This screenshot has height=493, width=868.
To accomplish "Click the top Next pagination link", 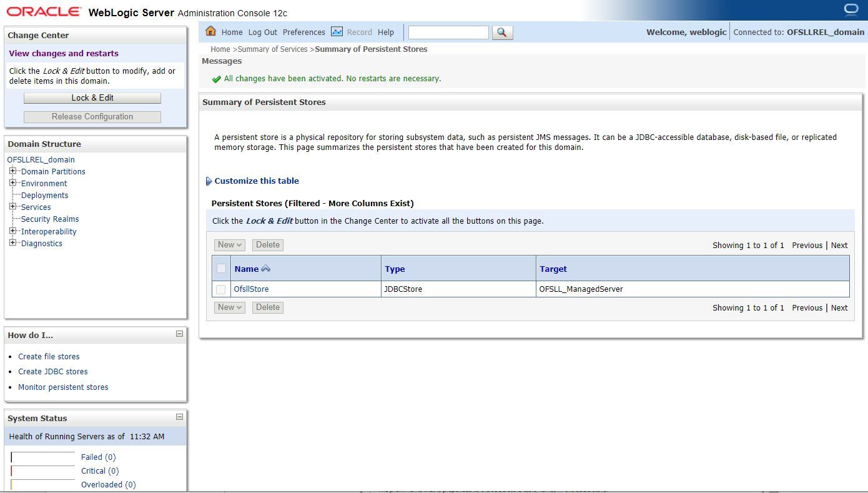I will tap(839, 246).
